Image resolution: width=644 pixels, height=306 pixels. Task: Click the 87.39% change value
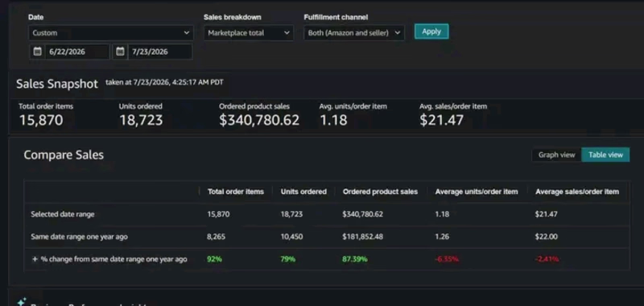coord(355,259)
